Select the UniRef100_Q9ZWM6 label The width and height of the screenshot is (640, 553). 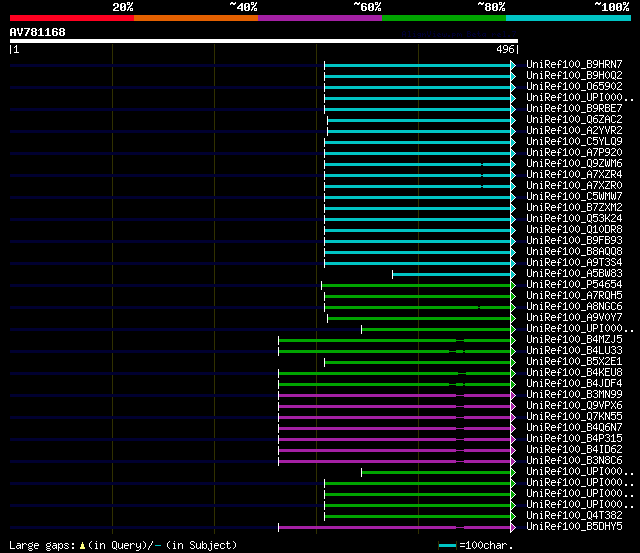coord(574,164)
